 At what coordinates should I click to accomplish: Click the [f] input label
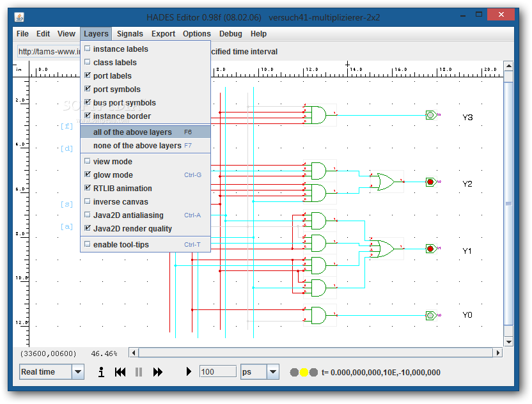tap(67, 127)
